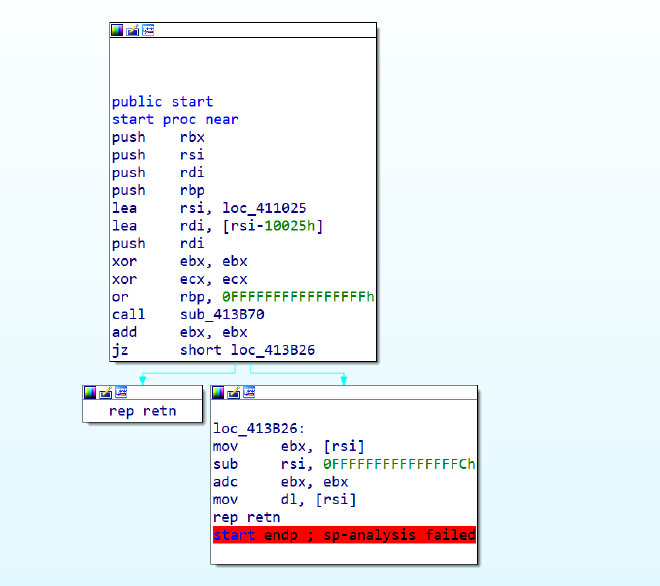Follow the sub_413B70 call target
Image resolution: width=660 pixels, height=586 pixels.
222,314
